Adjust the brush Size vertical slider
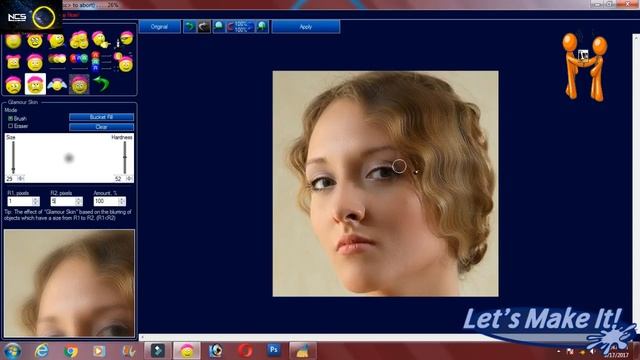 (x=13, y=157)
